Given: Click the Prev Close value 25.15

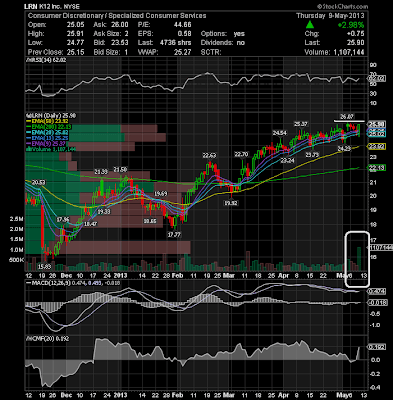Looking at the screenshot, I should click(x=75, y=52).
